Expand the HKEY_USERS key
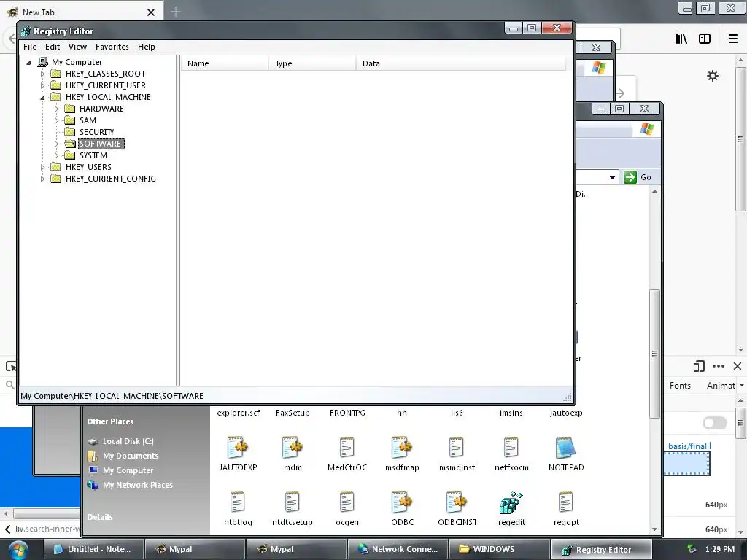This screenshot has height=560, width=747. point(42,167)
